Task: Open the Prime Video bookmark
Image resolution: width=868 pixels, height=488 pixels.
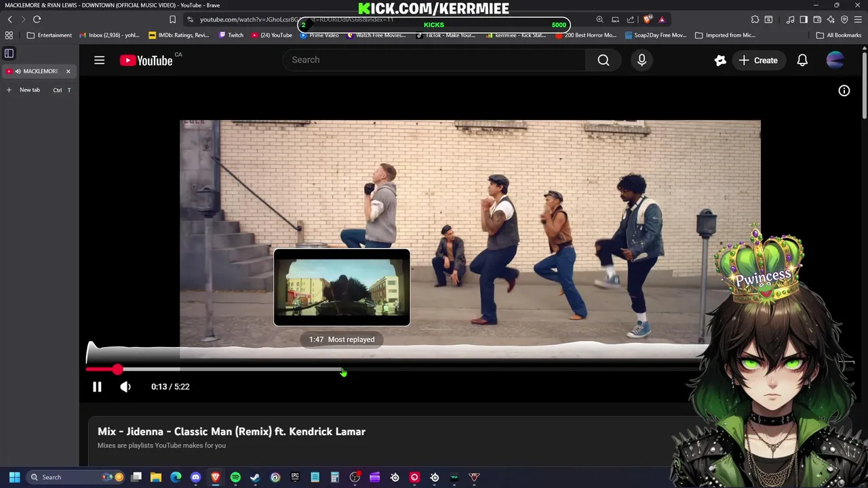Action: 319,35
